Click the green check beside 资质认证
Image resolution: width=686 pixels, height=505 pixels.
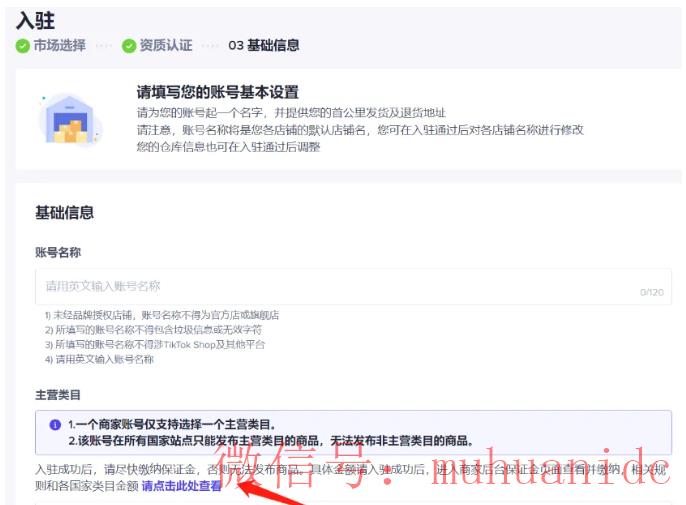click(x=129, y=46)
